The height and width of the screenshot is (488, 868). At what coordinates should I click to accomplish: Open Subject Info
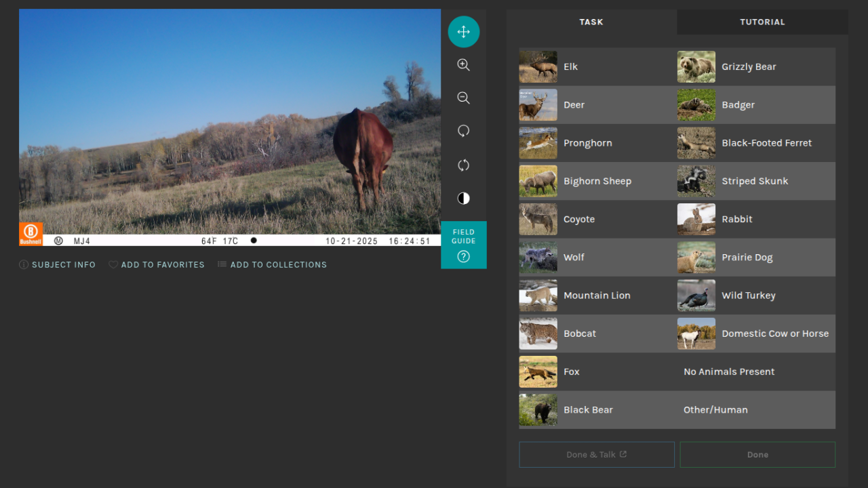pos(58,265)
